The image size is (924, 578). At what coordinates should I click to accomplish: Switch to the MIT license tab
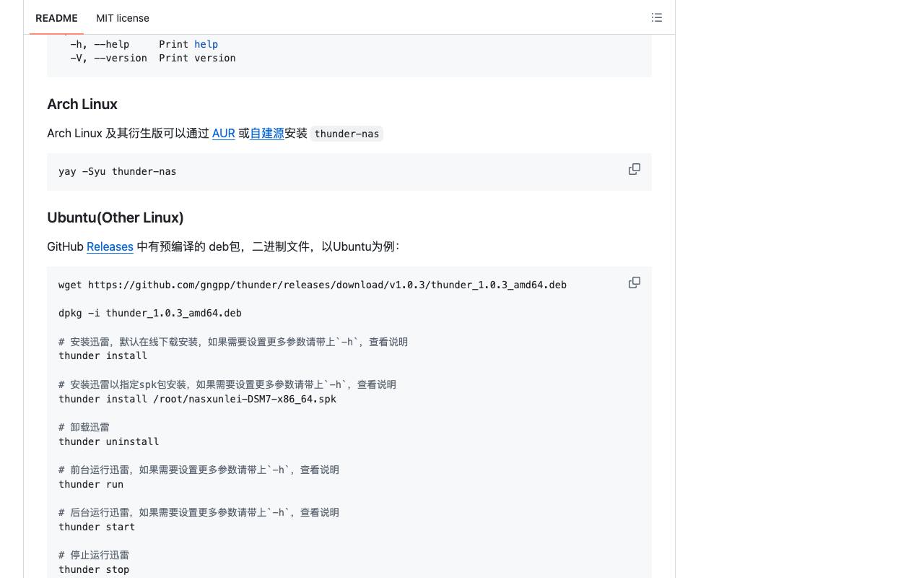[123, 18]
